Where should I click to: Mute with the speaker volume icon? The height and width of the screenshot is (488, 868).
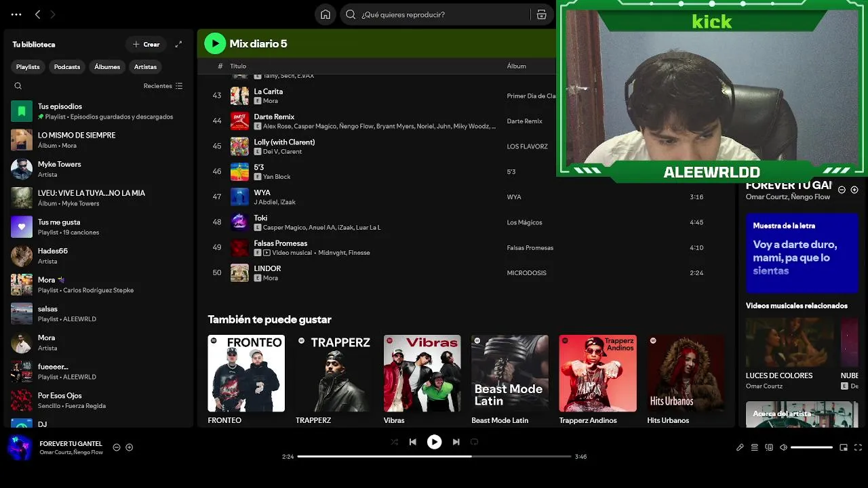(783, 447)
